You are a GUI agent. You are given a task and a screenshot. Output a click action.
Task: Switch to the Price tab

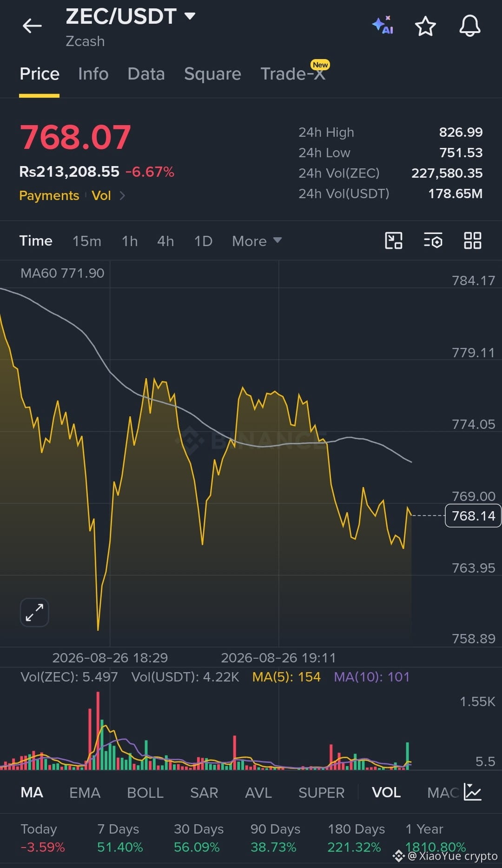coord(40,74)
